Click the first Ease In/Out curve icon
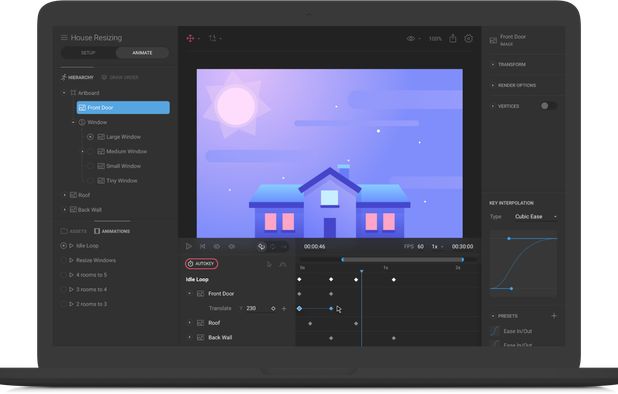The height and width of the screenshot is (394, 618). (495, 331)
